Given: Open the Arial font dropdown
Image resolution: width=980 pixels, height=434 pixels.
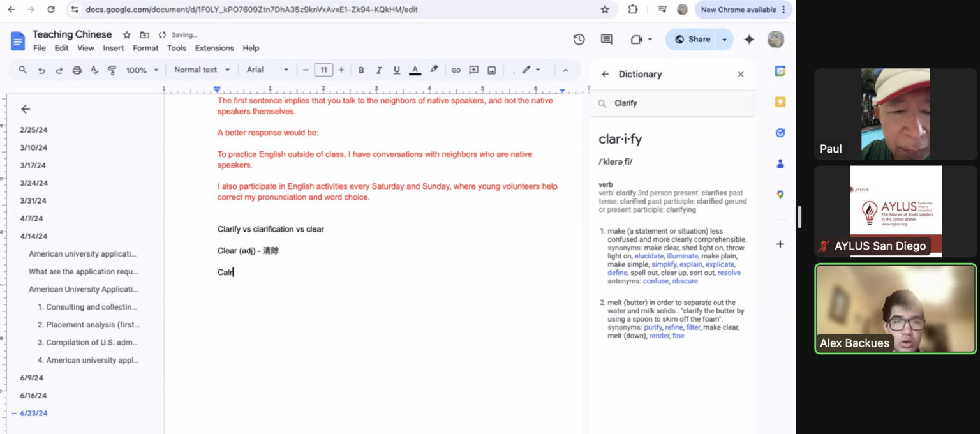Looking at the screenshot, I should [x=268, y=70].
